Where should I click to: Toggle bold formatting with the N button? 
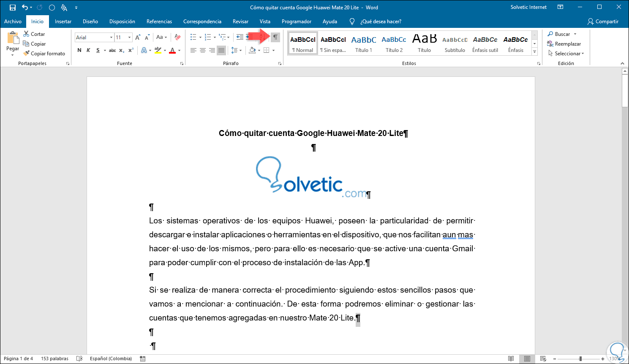click(x=79, y=51)
